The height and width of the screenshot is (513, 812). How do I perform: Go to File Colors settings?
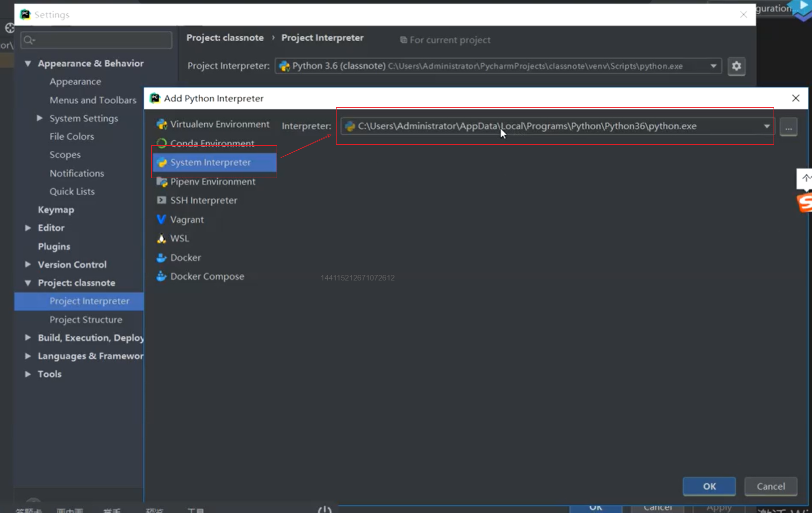click(x=72, y=136)
